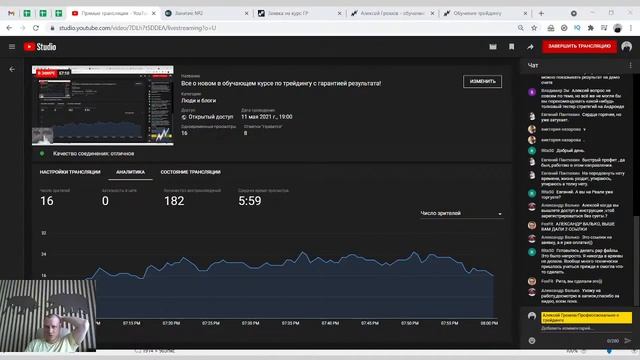Screen dimensions: 640x360
Task: Switch to the Алексей Громов browser tab
Action: pos(392,13)
